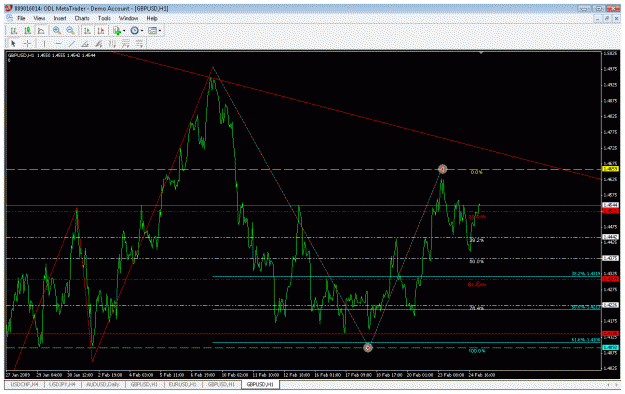Screen dimensions: 625x394
Task: Select the Fibonacci anchor at 0.0% level
Action: pyautogui.click(x=442, y=169)
